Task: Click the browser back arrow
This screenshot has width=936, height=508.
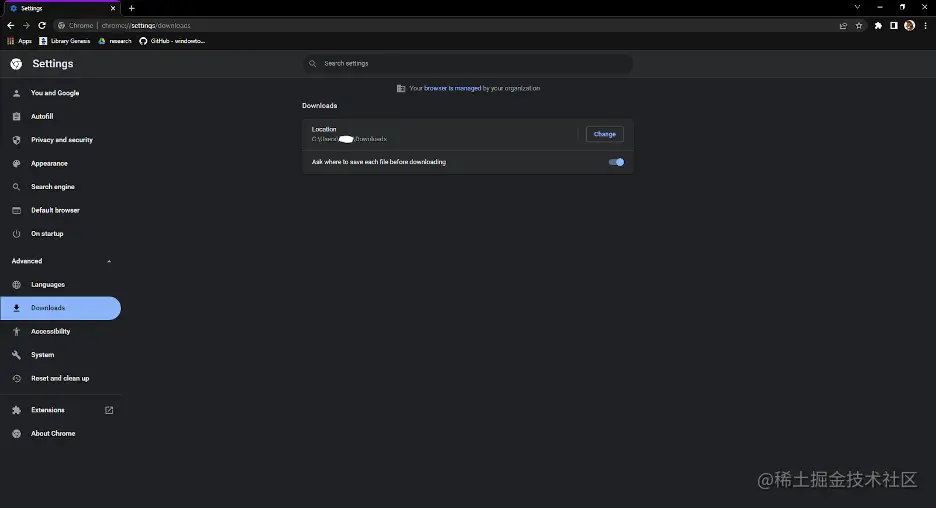Action: (x=11, y=26)
